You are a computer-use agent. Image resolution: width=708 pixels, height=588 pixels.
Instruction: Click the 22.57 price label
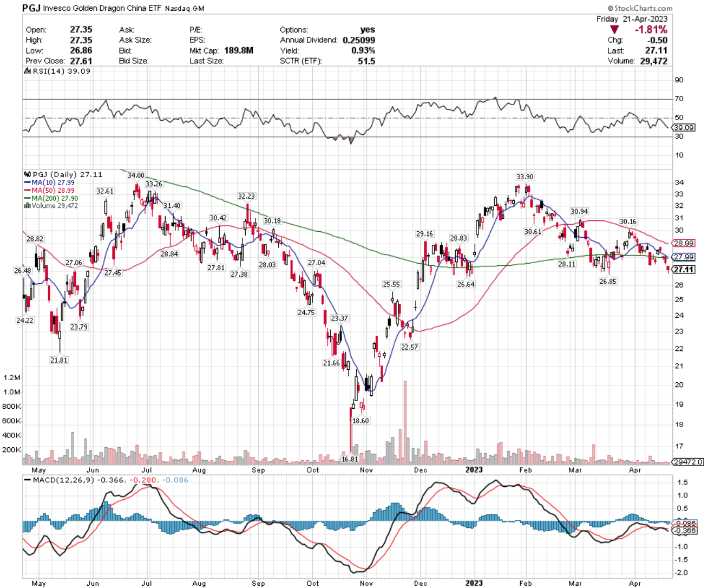(x=409, y=348)
